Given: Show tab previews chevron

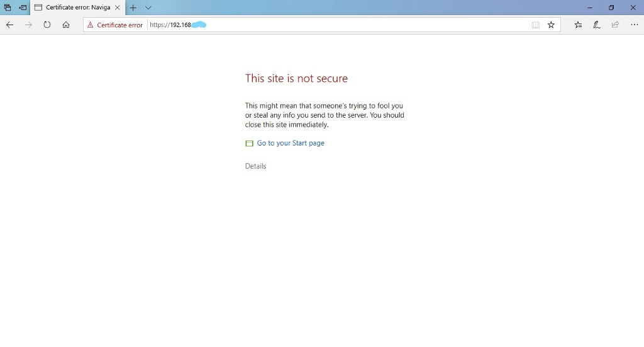Looking at the screenshot, I should [148, 8].
